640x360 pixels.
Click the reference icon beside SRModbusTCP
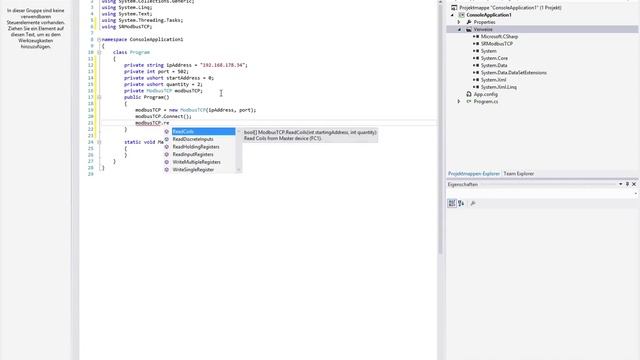[476, 44]
